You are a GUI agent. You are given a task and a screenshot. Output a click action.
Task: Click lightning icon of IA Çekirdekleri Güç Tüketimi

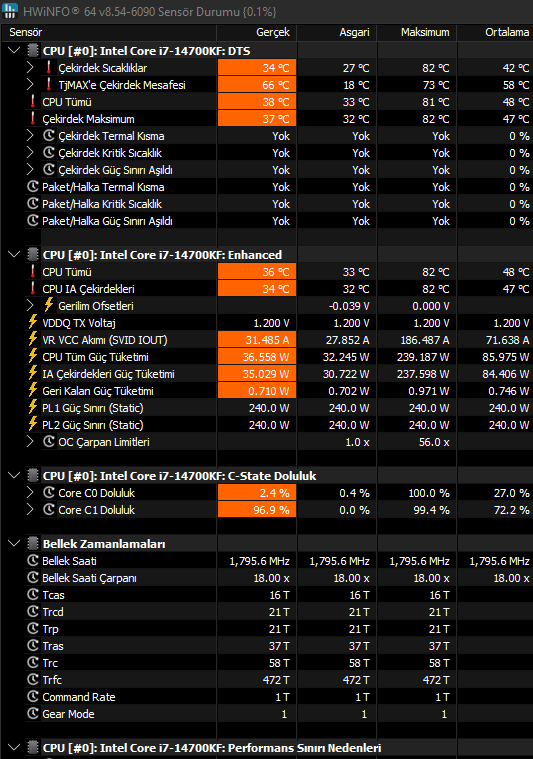(x=32, y=373)
